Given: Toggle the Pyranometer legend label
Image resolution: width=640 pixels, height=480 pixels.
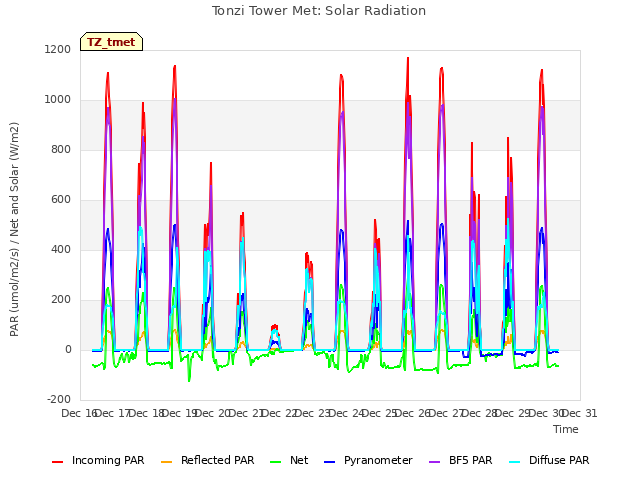Looking at the screenshot, I should pos(378,460).
